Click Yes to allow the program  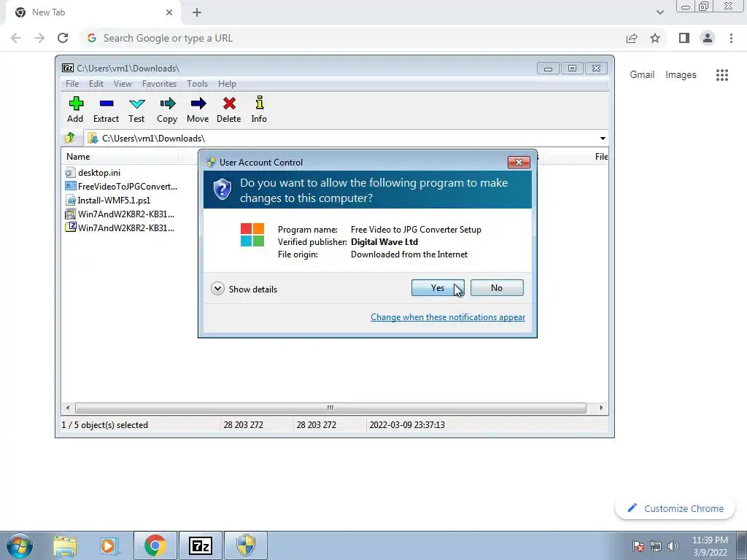point(438,287)
